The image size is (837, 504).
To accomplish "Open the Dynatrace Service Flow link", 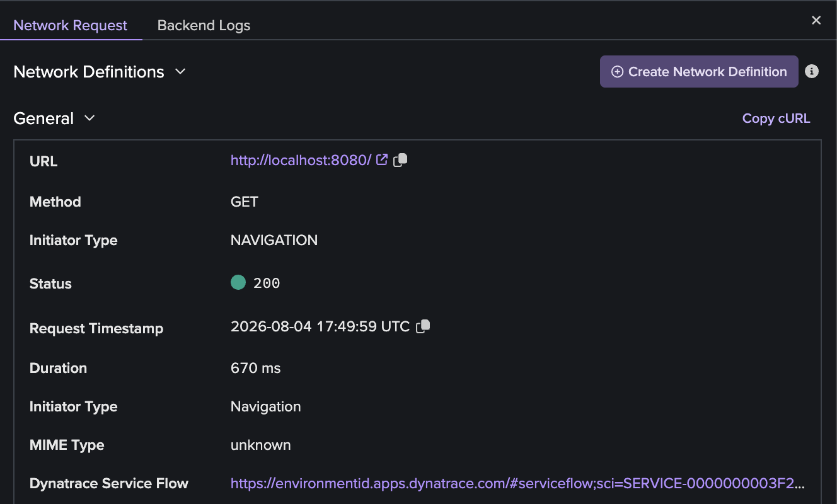I will pyautogui.click(x=517, y=484).
